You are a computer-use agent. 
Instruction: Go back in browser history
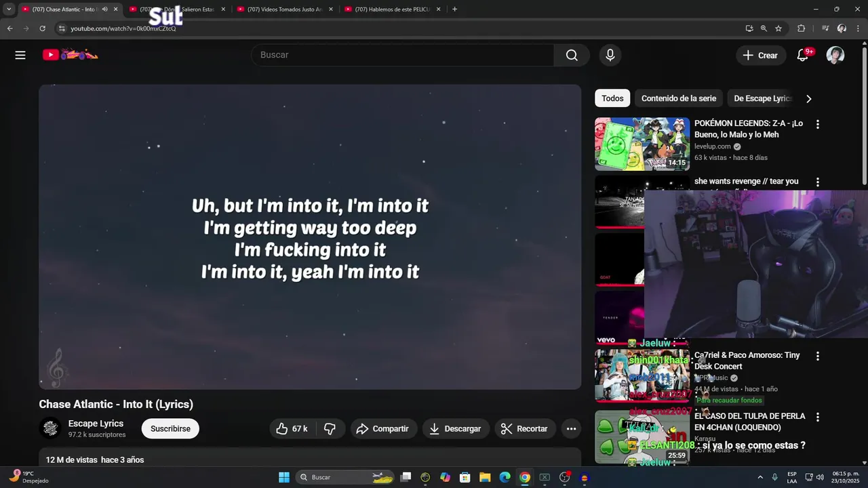tap(10, 28)
